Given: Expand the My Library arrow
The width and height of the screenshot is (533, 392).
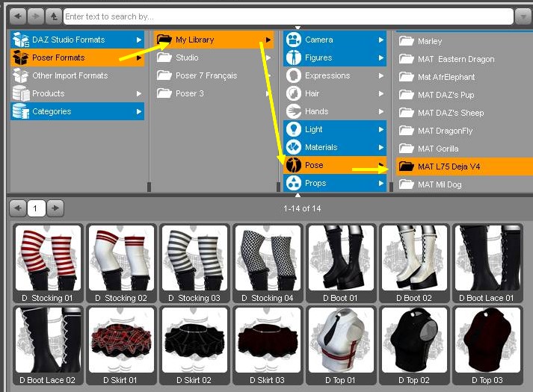Looking at the screenshot, I should pyautogui.click(x=268, y=40).
